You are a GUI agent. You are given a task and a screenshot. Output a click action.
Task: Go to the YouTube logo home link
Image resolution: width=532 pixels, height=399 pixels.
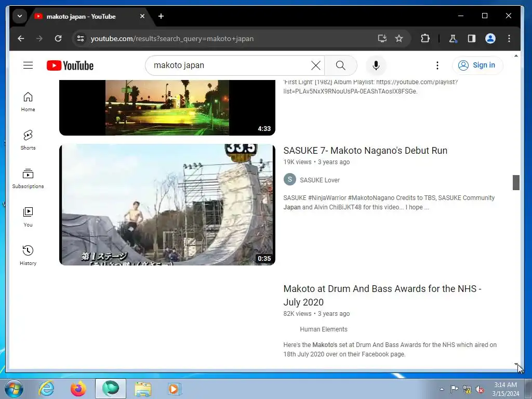pyautogui.click(x=70, y=65)
